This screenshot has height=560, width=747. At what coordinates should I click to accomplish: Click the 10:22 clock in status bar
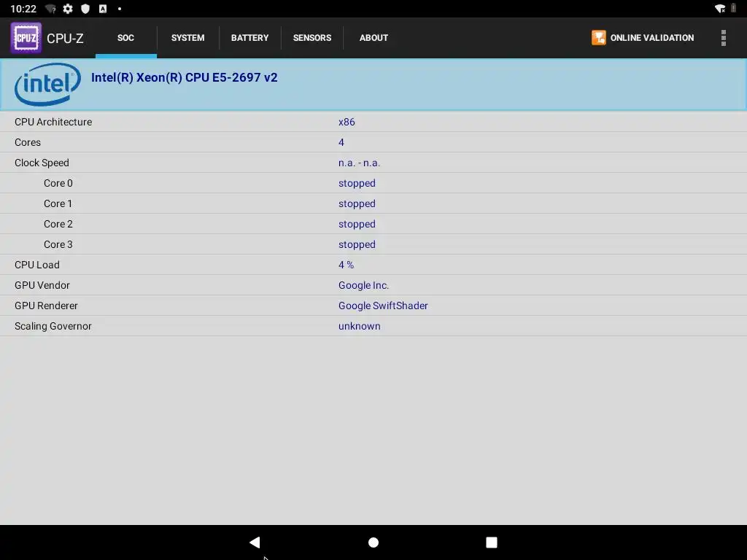tap(23, 9)
